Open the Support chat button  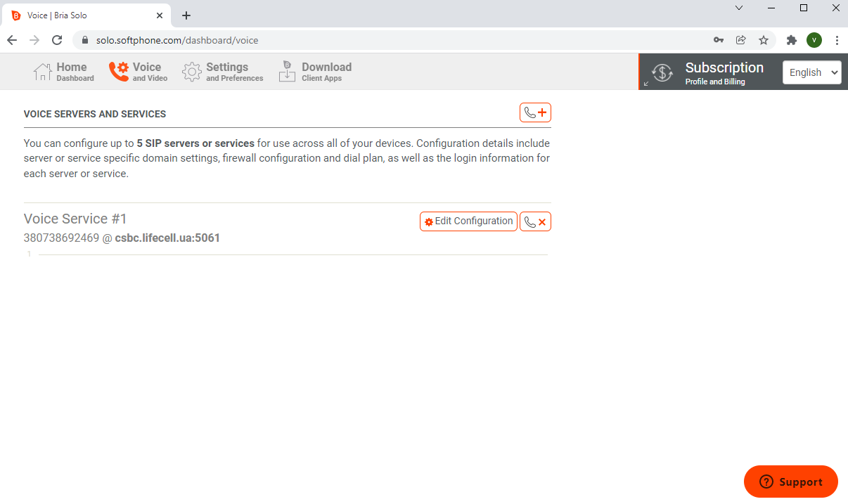pyautogui.click(x=791, y=482)
